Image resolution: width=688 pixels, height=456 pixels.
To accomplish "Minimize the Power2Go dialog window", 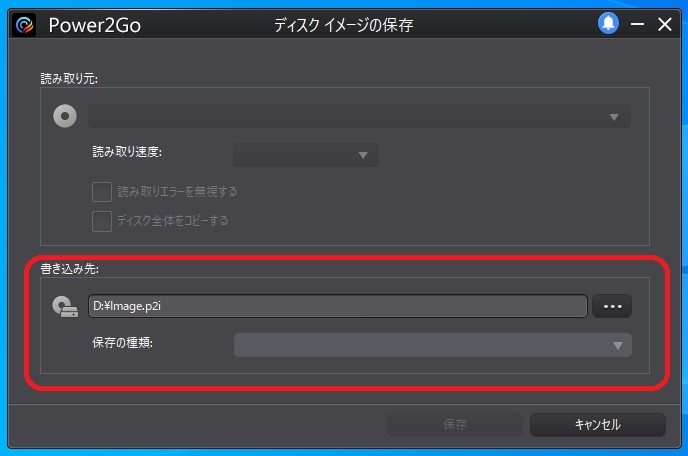I will click(x=638, y=24).
